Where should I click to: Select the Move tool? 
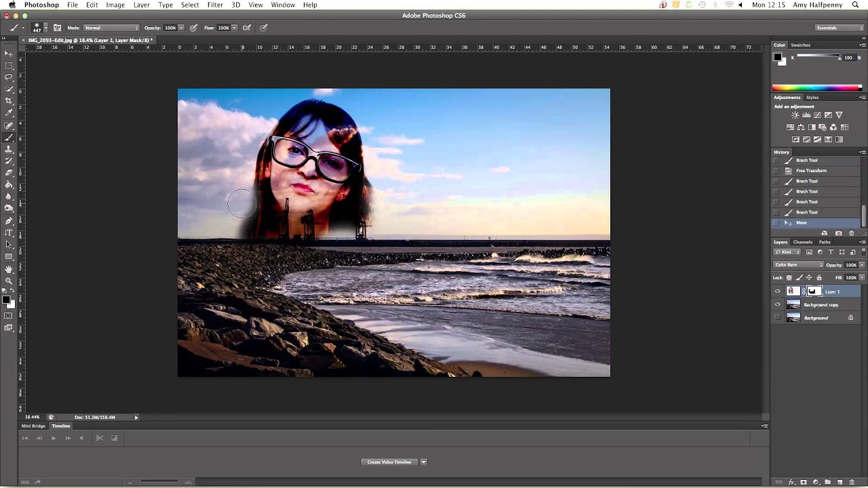[x=9, y=54]
